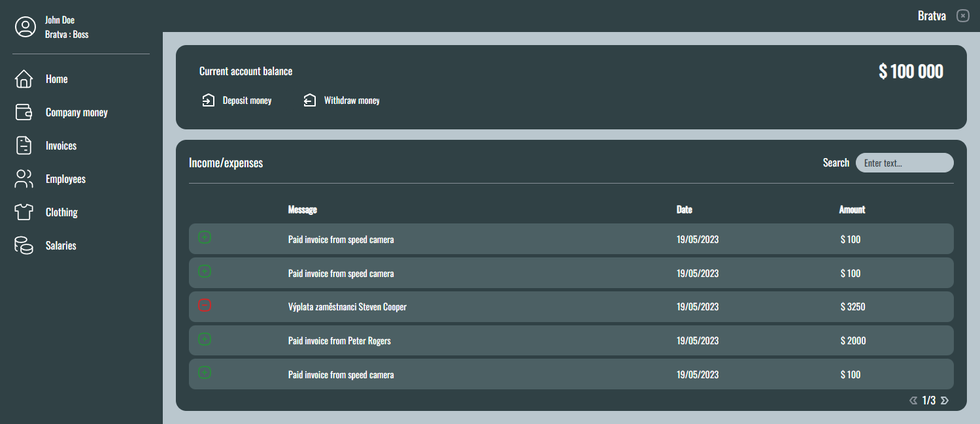Image resolution: width=980 pixels, height=424 pixels.
Task: Open Company money via wallet icon
Action: tap(24, 112)
